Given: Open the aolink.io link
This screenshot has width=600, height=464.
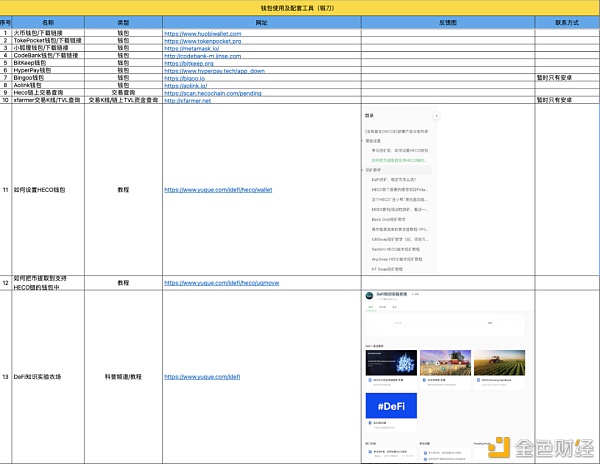Looking at the screenshot, I should (x=186, y=86).
